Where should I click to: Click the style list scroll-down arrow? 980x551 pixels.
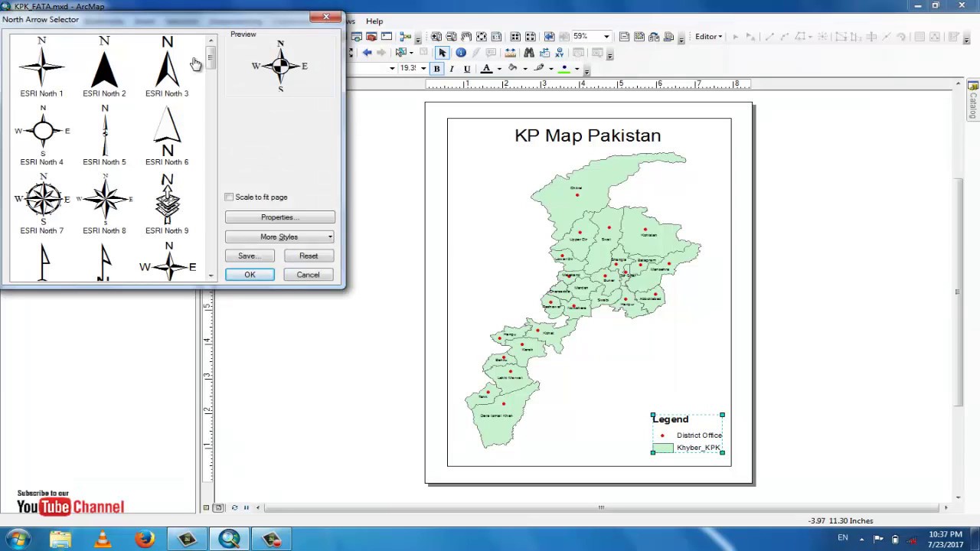[x=211, y=275]
